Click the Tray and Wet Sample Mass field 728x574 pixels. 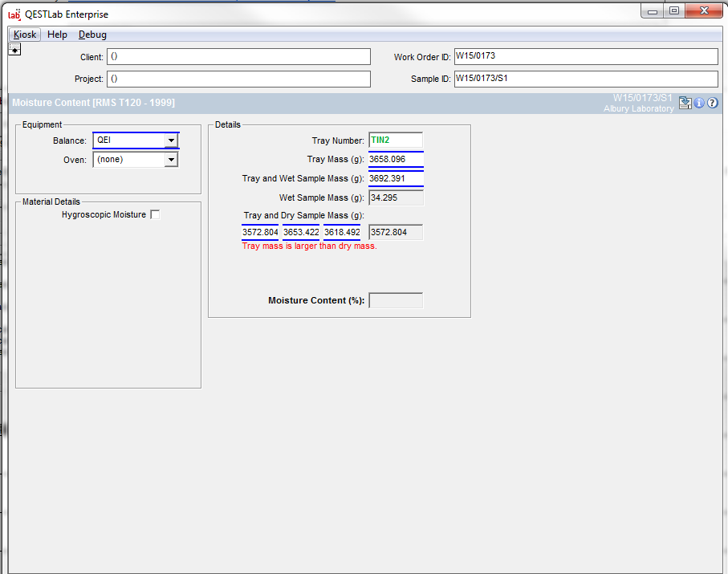coord(395,178)
